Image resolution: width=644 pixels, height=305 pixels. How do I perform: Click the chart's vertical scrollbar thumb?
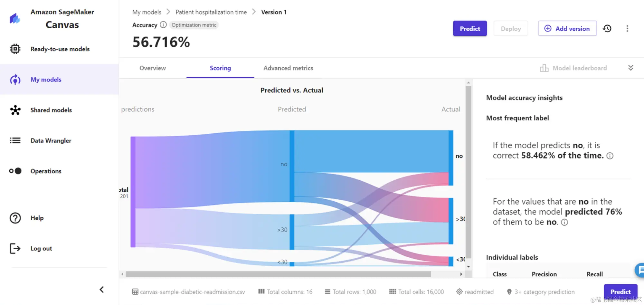pyautogui.click(x=469, y=172)
